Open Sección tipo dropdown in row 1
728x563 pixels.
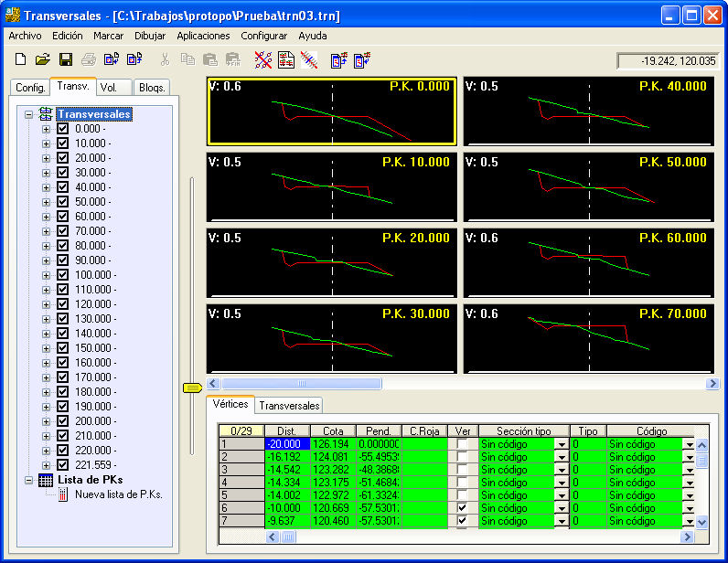click(x=562, y=445)
